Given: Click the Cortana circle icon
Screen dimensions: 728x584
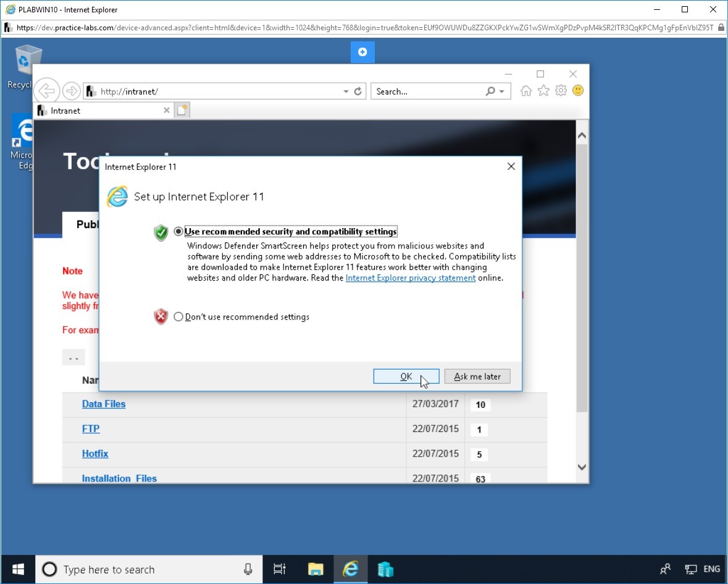Looking at the screenshot, I should coord(49,569).
